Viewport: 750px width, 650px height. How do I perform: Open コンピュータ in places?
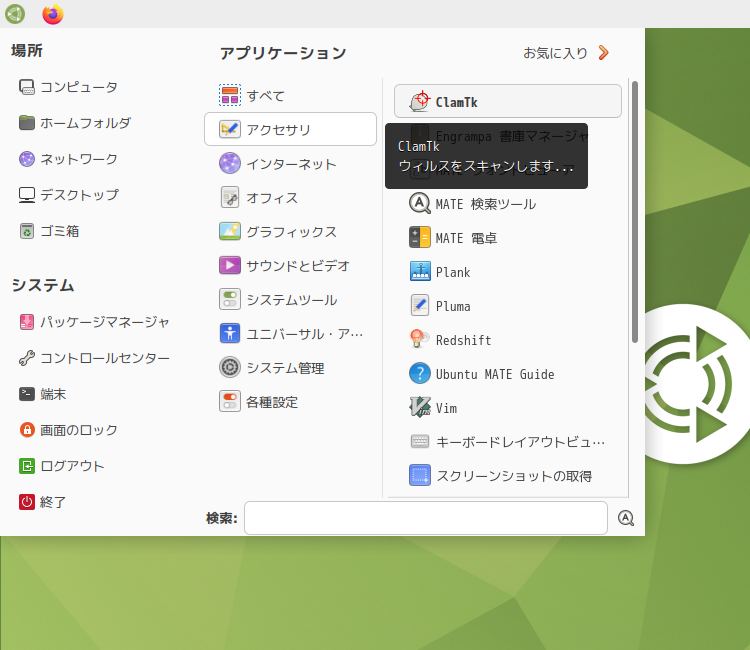point(68,87)
